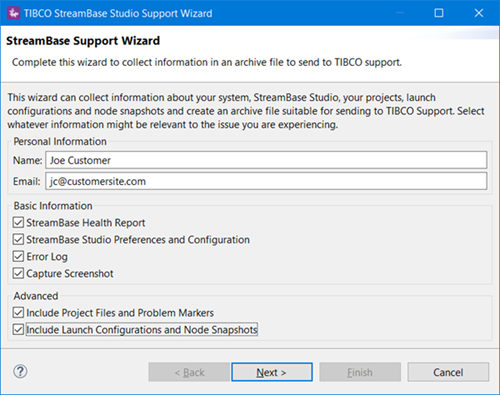Toggle the Error Log checkbox
This screenshot has width=500, height=395.
point(18,256)
